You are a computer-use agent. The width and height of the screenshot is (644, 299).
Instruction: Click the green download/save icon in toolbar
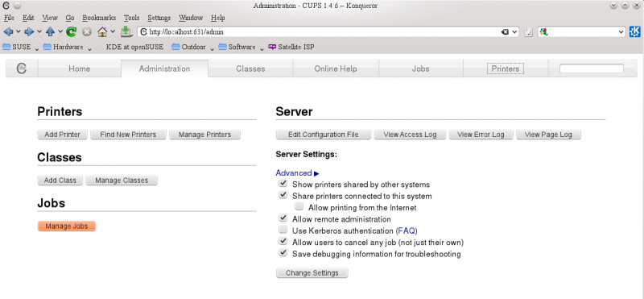[126, 31]
